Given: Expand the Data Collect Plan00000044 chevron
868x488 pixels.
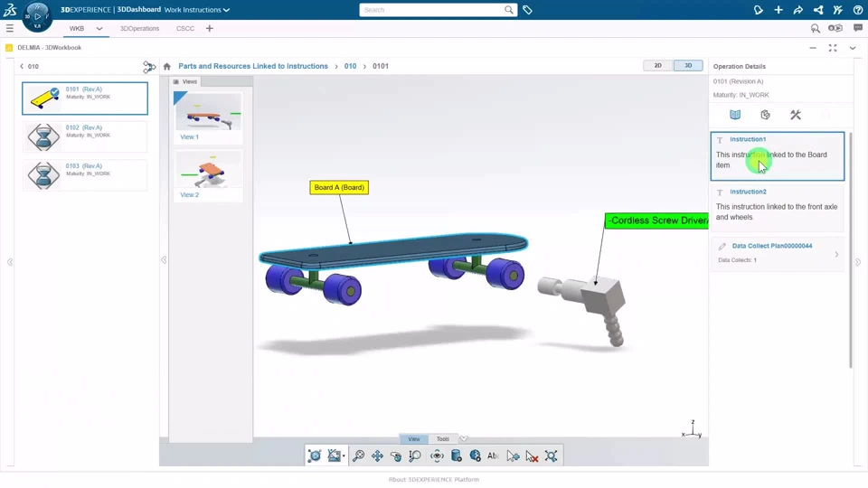Looking at the screenshot, I should point(836,255).
